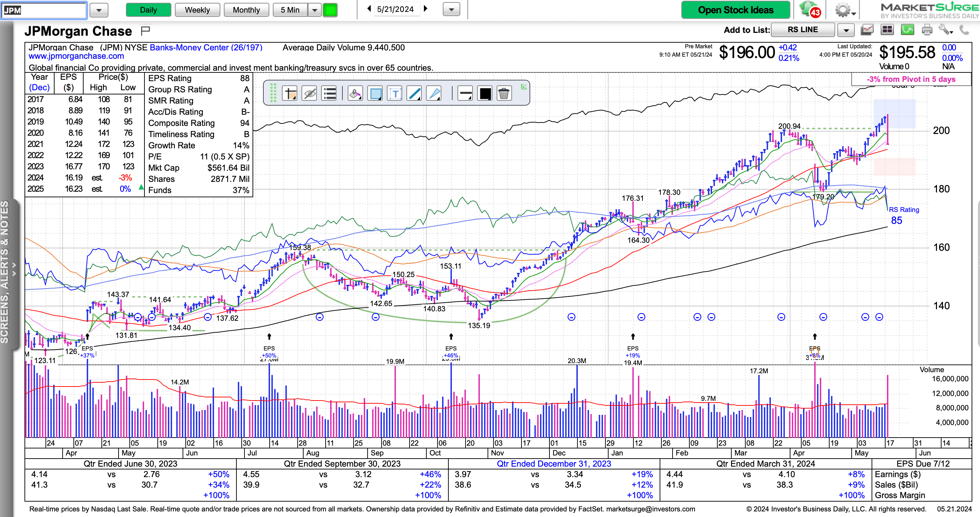980x517 pixels.
Task: Click the JPM ticker symbol input field
Action: (x=44, y=10)
